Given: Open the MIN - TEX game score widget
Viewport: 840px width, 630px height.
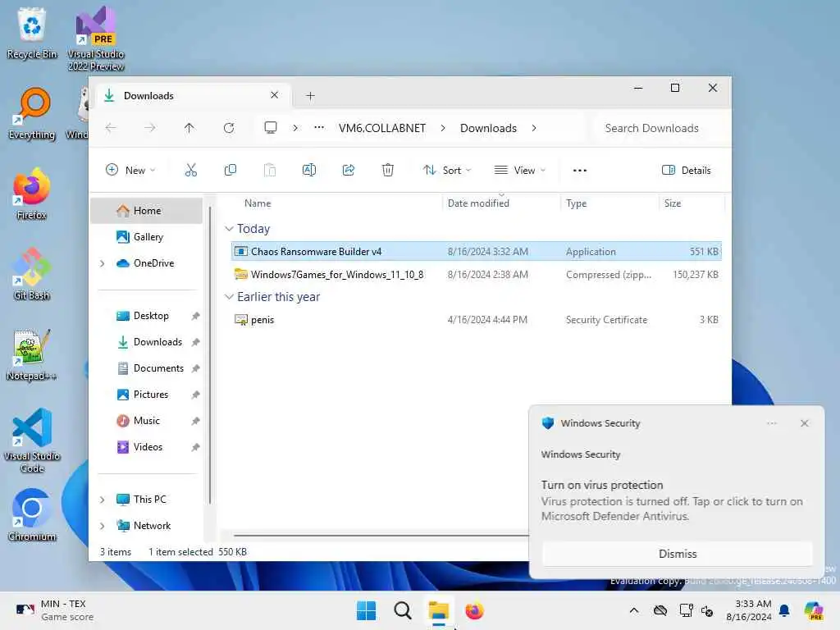Looking at the screenshot, I should (55, 610).
